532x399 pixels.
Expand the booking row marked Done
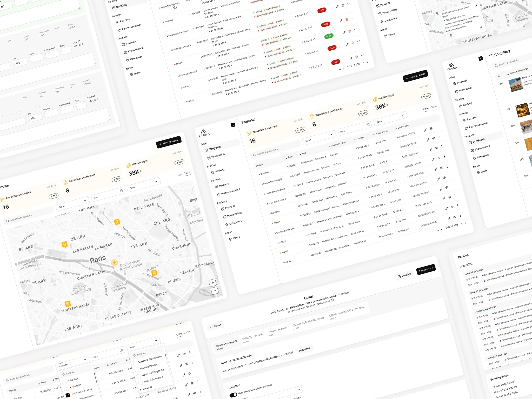coord(355,30)
